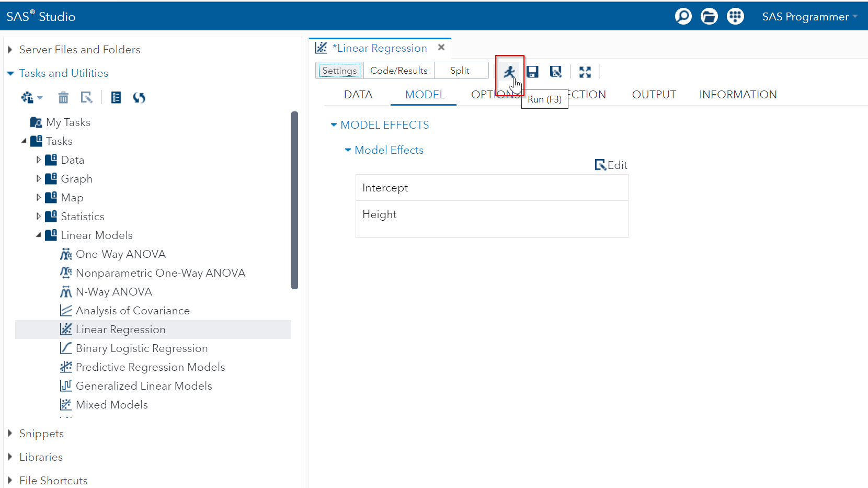Refresh the Tasks and Utilities list
This screenshot has width=868, height=488.
(139, 97)
